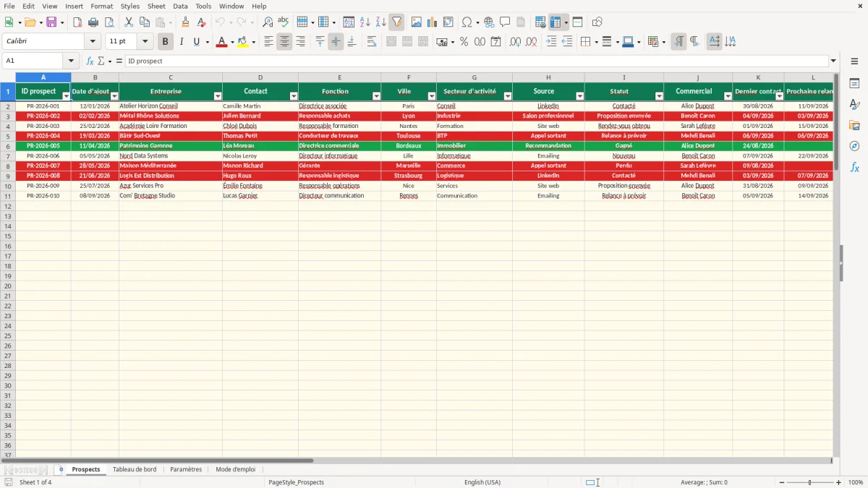Apply percent number format

point(464,42)
